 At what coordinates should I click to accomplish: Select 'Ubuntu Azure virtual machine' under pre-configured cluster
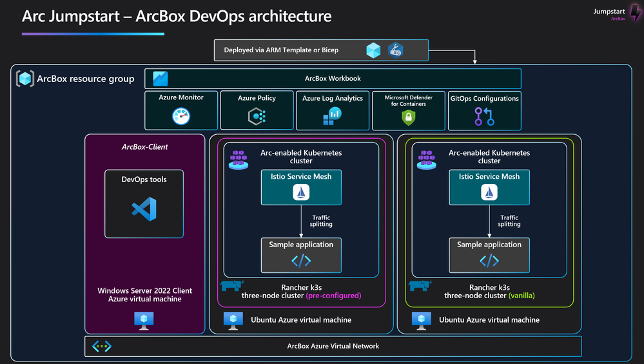click(x=301, y=320)
